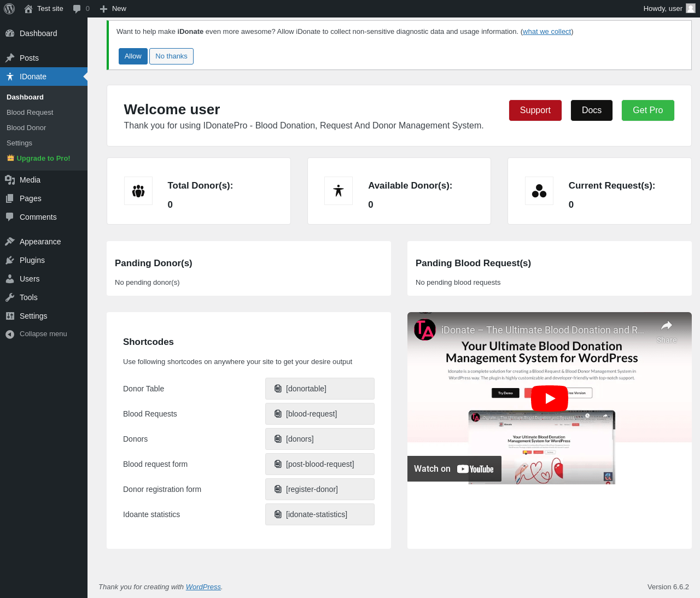700x598 pixels.
Task: Open Blood Donor submenu item
Action: [x=26, y=128]
